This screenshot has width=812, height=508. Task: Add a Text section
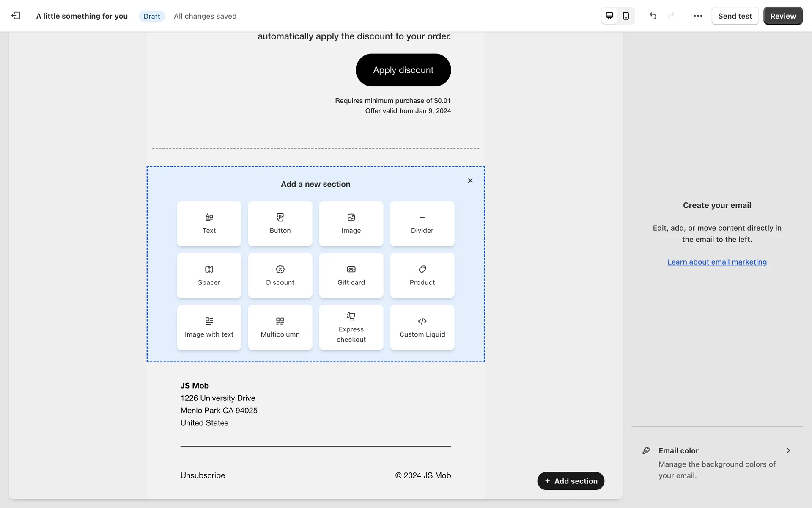pyautogui.click(x=209, y=224)
